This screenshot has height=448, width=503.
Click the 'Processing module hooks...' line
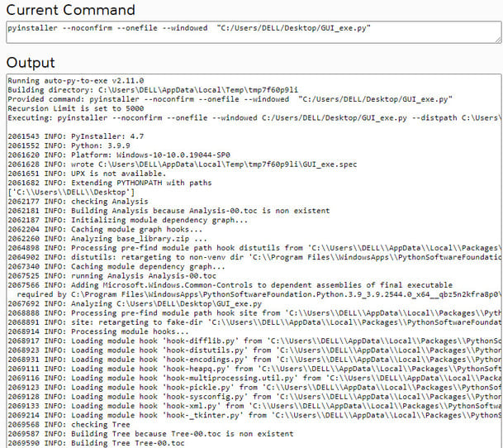98,332
